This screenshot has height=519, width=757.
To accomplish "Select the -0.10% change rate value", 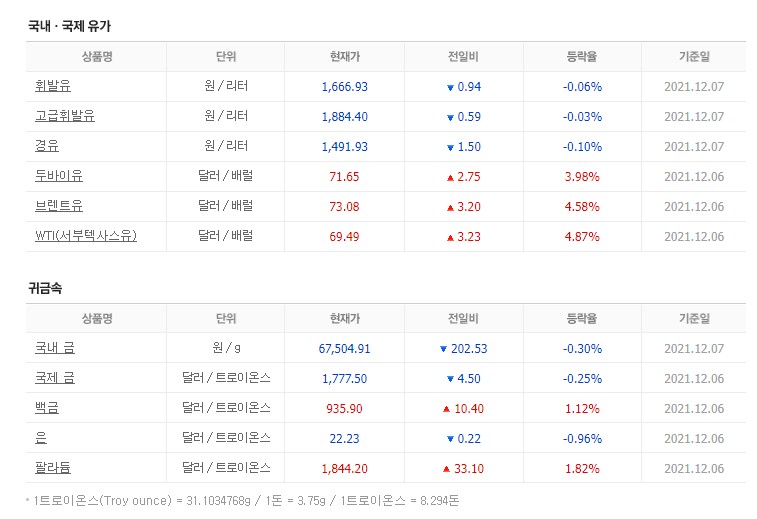I will click(582, 147).
